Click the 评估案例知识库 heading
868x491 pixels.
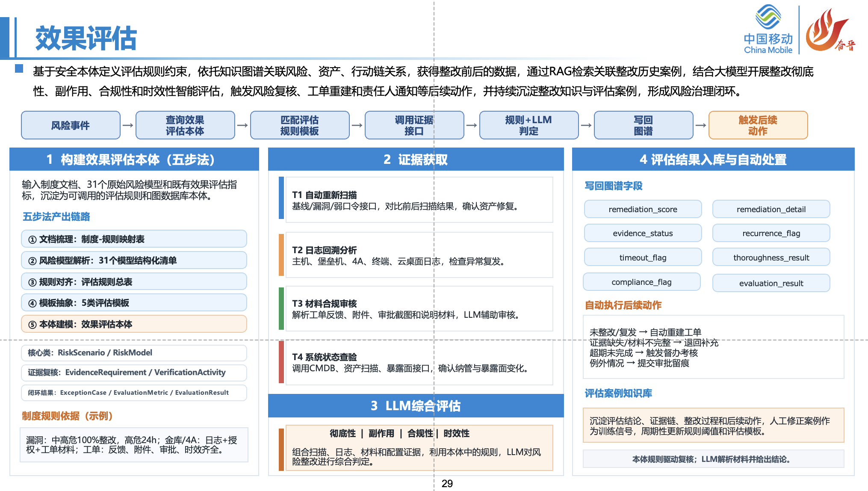click(619, 393)
